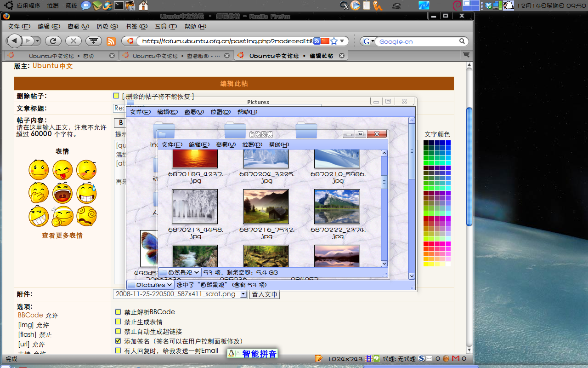The height and width of the screenshot is (368, 588).
Task: Close the 首页 tab with its X
Action: tap(112, 56)
